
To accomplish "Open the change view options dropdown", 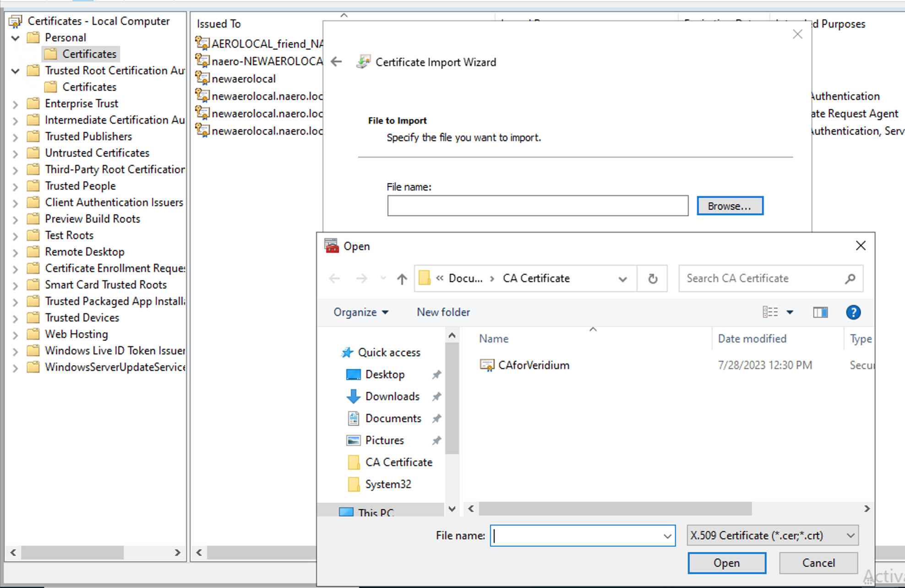I will tap(790, 312).
